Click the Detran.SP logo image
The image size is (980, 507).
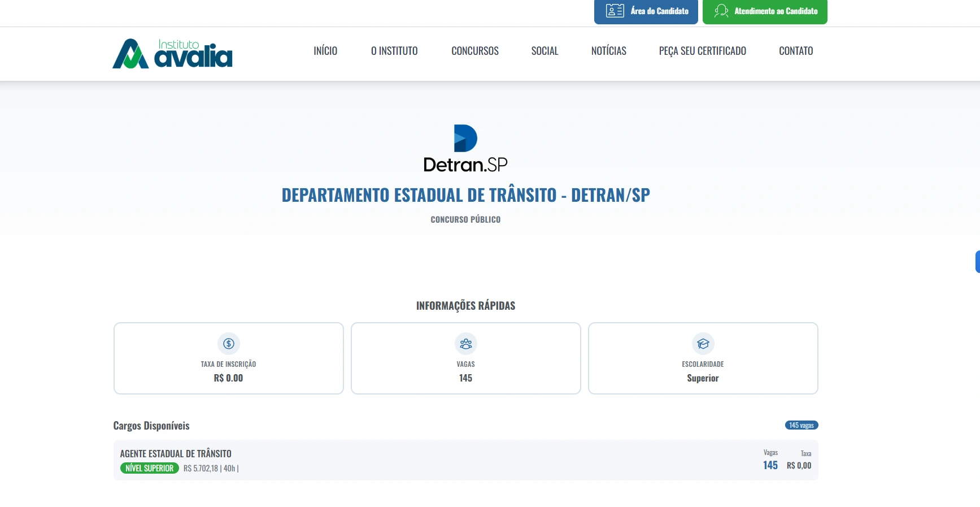click(465, 148)
